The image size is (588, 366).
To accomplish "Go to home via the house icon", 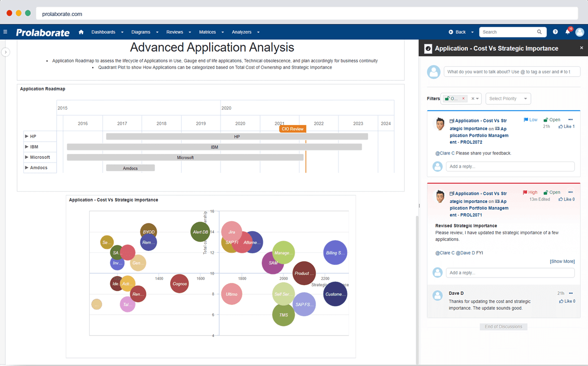I will (x=81, y=32).
